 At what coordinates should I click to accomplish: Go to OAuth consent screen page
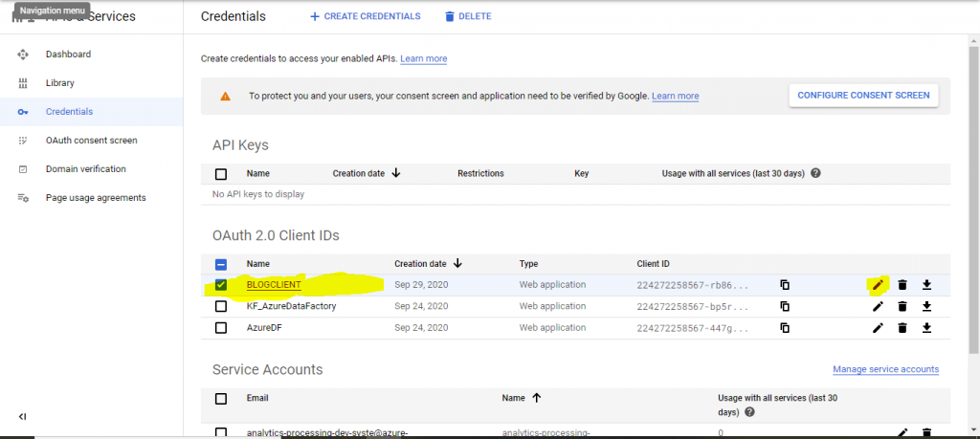[91, 141]
